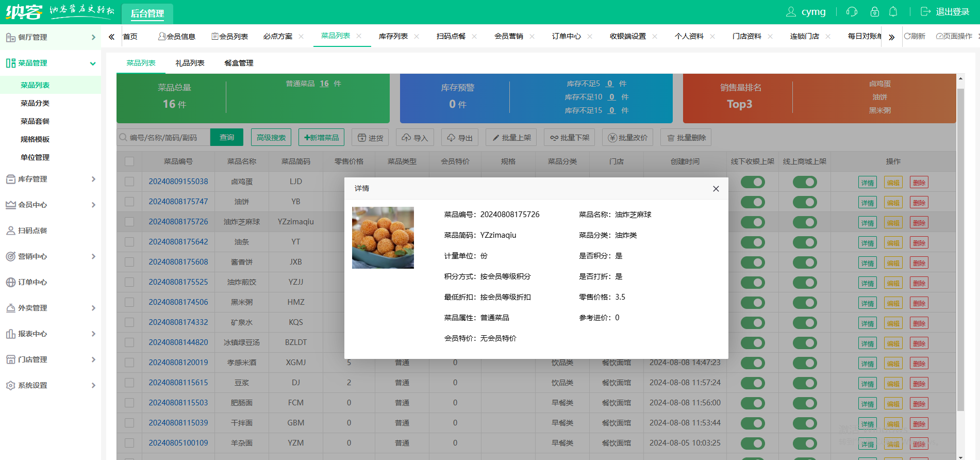Click the 系统设置 gear icon
Image resolution: width=980 pixels, height=460 pixels.
coord(10,385)
